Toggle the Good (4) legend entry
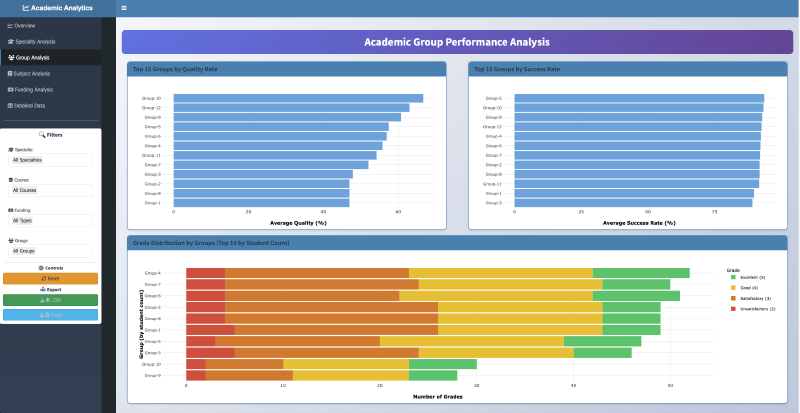 [744, 288]
